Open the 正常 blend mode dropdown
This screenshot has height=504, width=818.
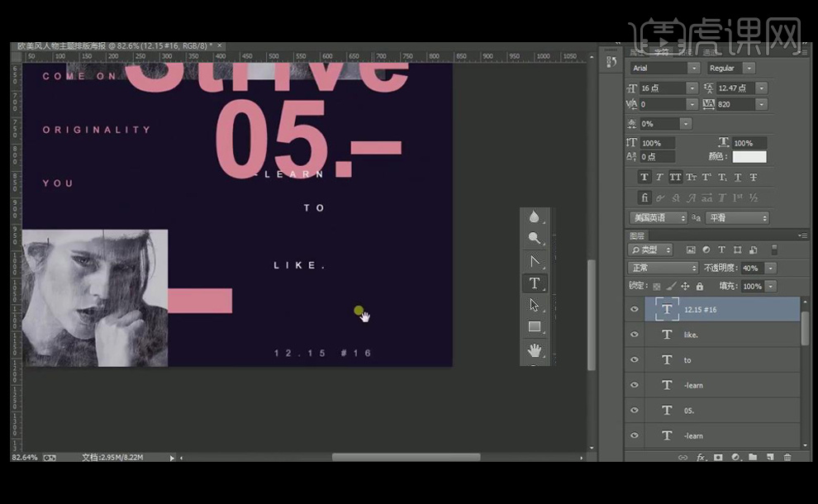pyautogui.click(x=663, y=268)
